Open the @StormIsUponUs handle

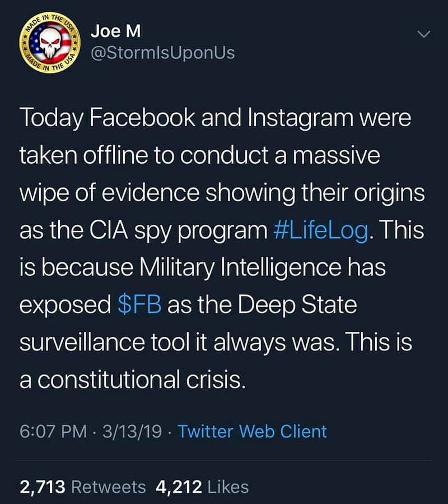point(163,53)
